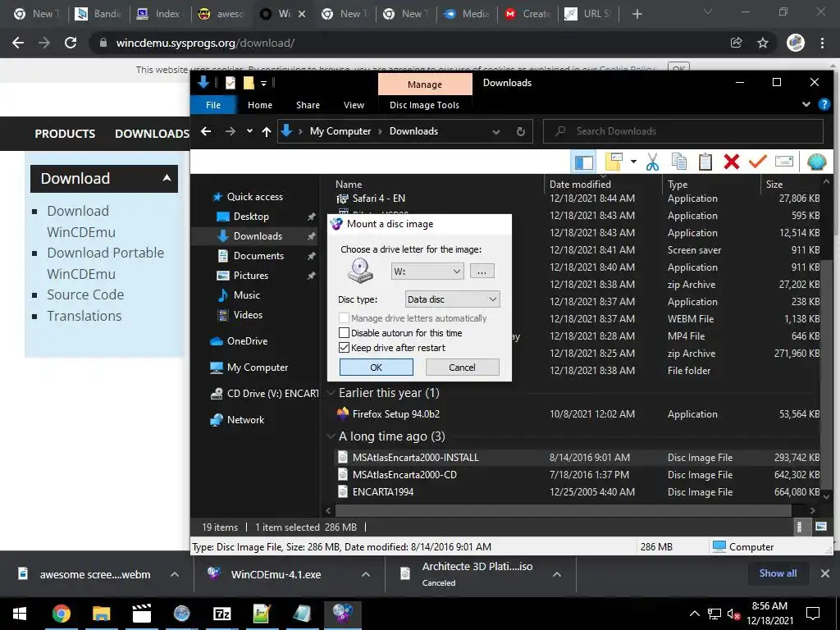Open the Disc type Data disc dropdown
Screen dimensions: 840x630
[x=452, y=299]
